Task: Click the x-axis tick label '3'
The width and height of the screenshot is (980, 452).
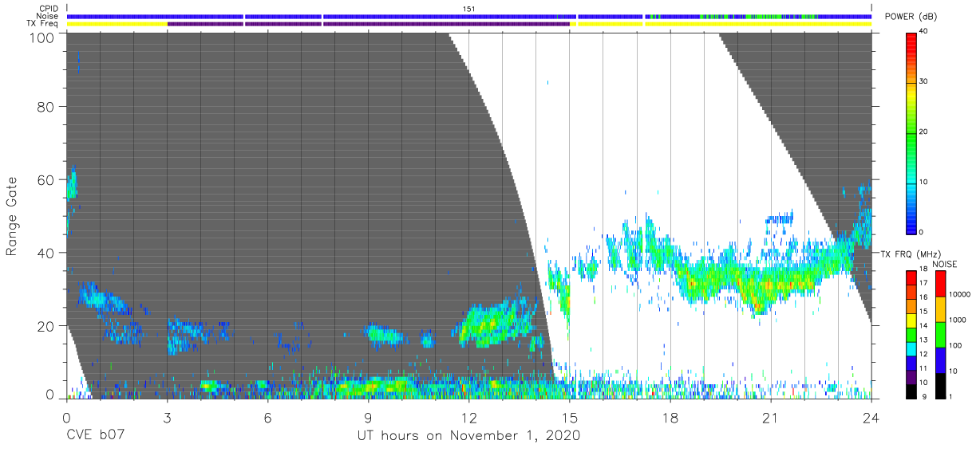Action: point(167,418)
